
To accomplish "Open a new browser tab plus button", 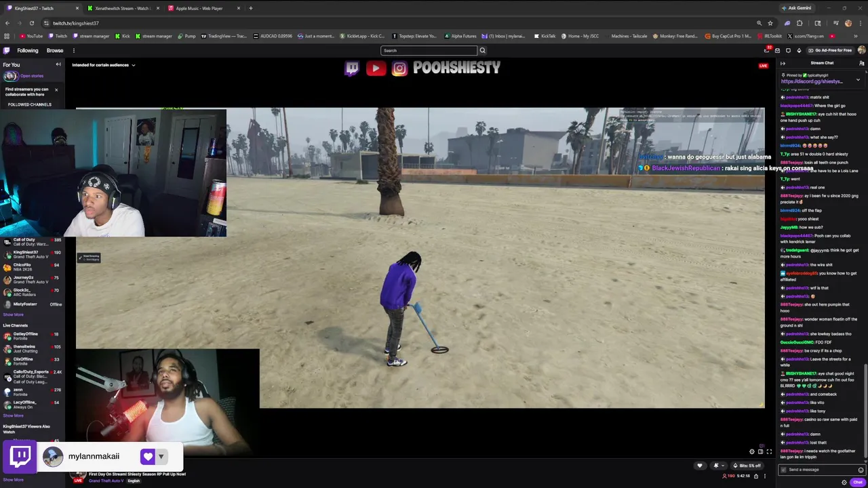I will [x=251, y=8].
